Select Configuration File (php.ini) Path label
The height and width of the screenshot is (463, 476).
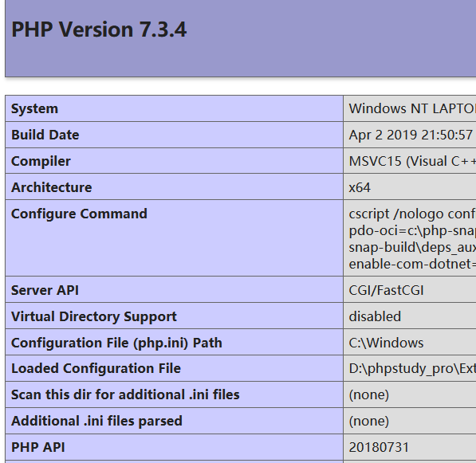pos(116,343)
